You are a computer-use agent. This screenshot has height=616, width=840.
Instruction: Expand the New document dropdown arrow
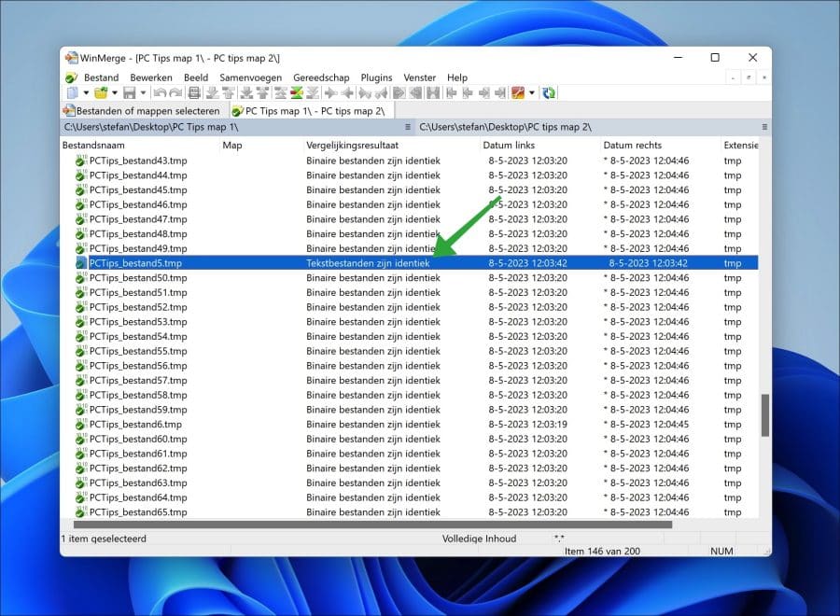coord(86,93)
